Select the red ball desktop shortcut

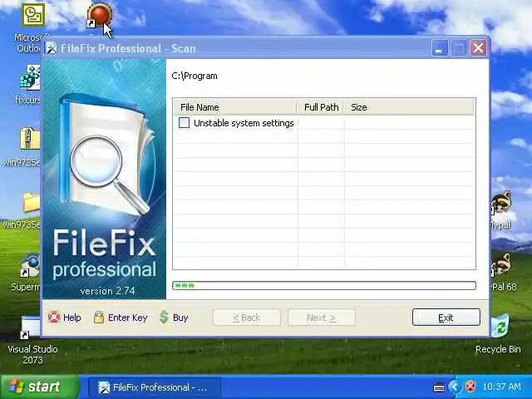[x=99, y=16]
